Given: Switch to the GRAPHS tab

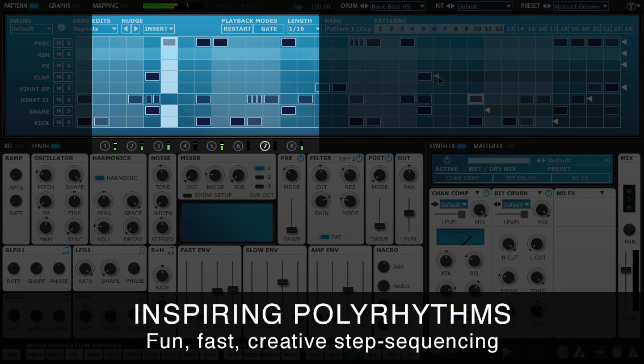Looking at the screenshot, I should point(60,6).
